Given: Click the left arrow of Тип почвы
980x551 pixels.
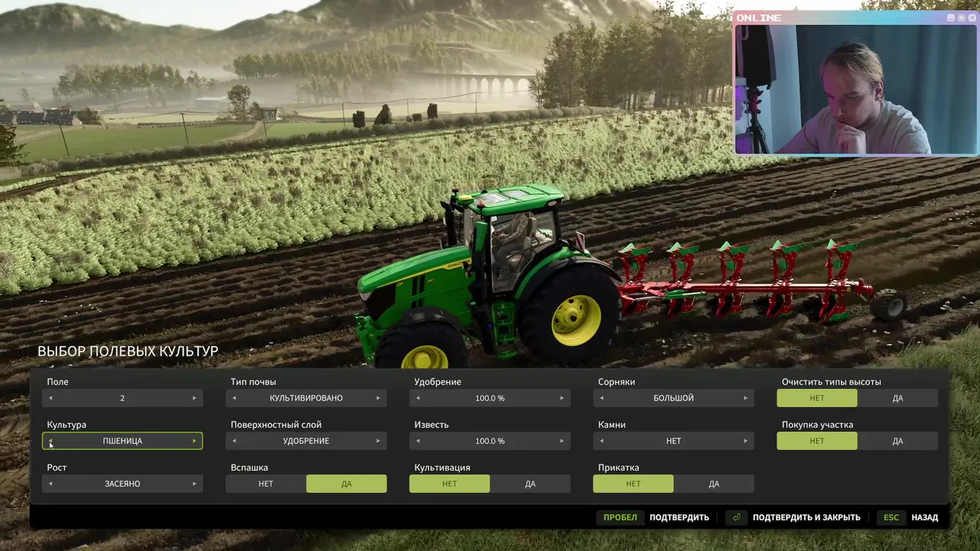Looking at the screenshot, I should [x=234, y=398].
